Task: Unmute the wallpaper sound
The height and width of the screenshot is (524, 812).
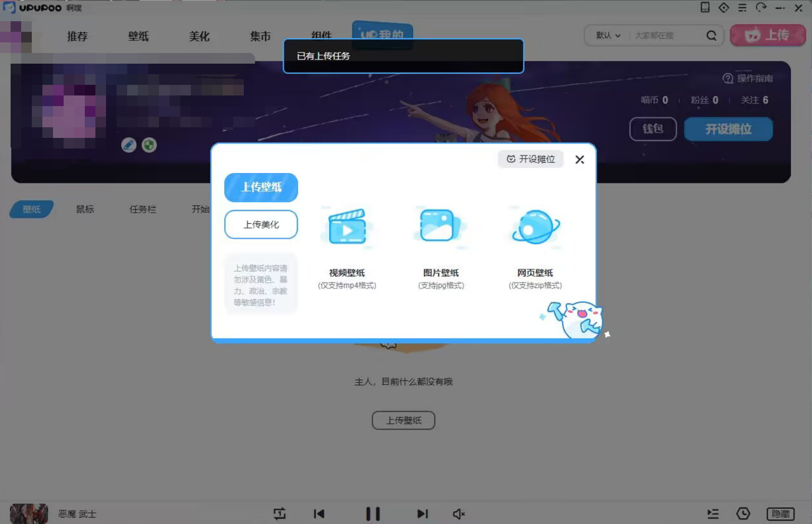Action: [459, 514]
